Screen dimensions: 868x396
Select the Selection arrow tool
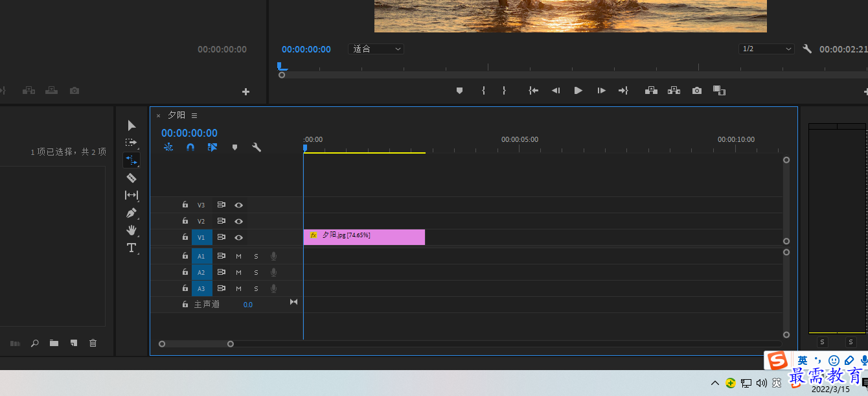[131, 125]
